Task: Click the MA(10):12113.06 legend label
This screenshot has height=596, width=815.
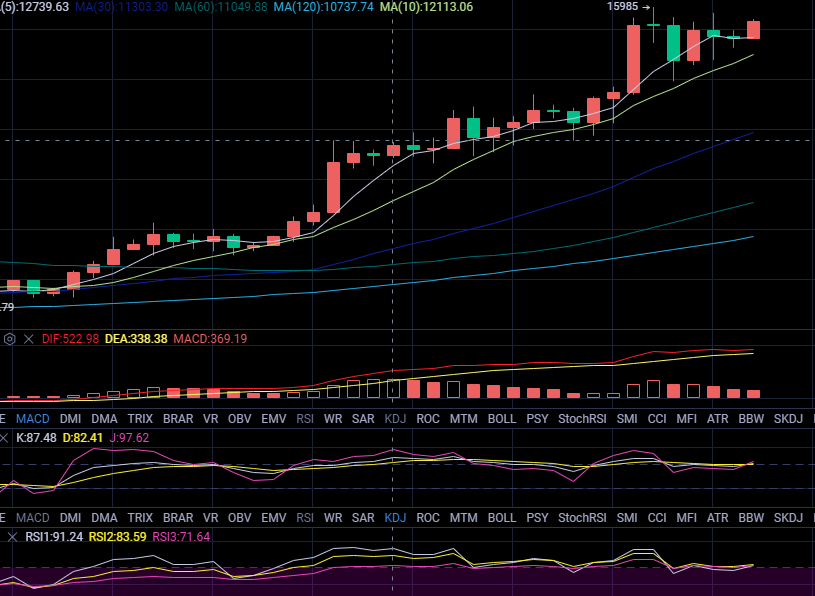Action: coord(426,7)
